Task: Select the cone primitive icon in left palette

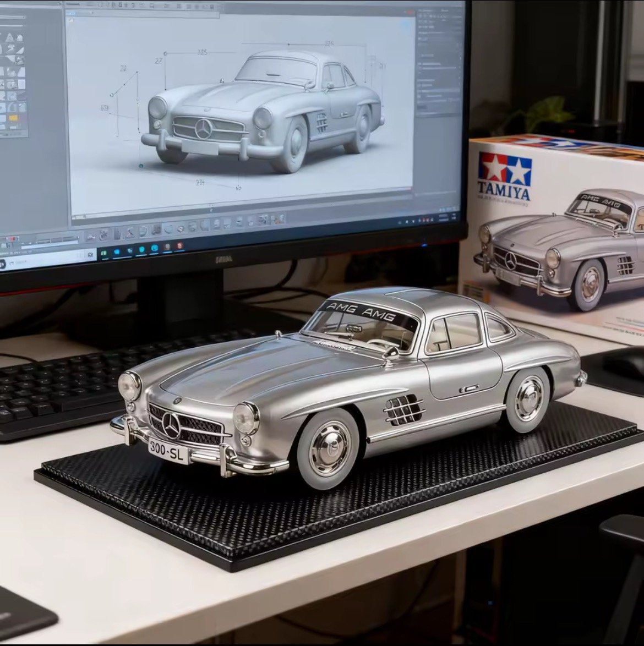Action: click(9, 37)
